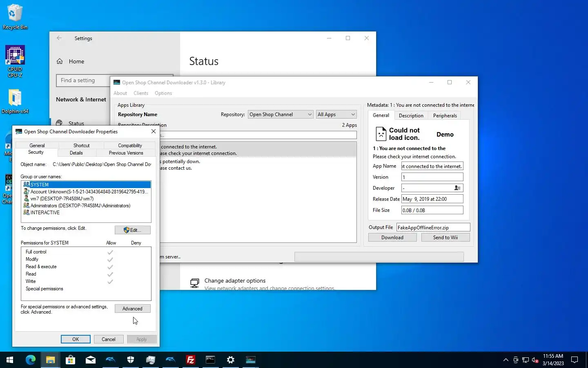This screenshot has width=588, height=368.
Task: Click the Edit... permissions button
Action: pos(133,230)
